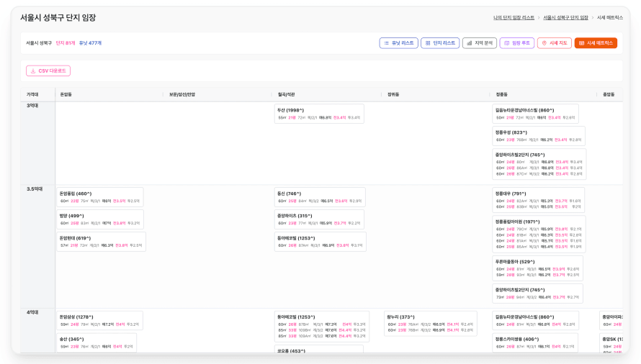Click the download icon beside CSV 다운로드
Screen dimensions: 641x364
coord(33,71)
